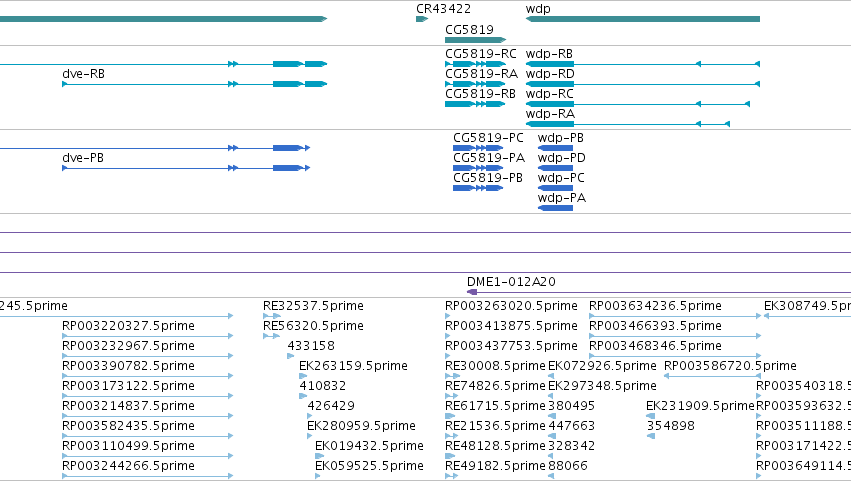Screen dimensions: 851x481
Task: Select the CG5819 gene label
Action: [469, 30]
